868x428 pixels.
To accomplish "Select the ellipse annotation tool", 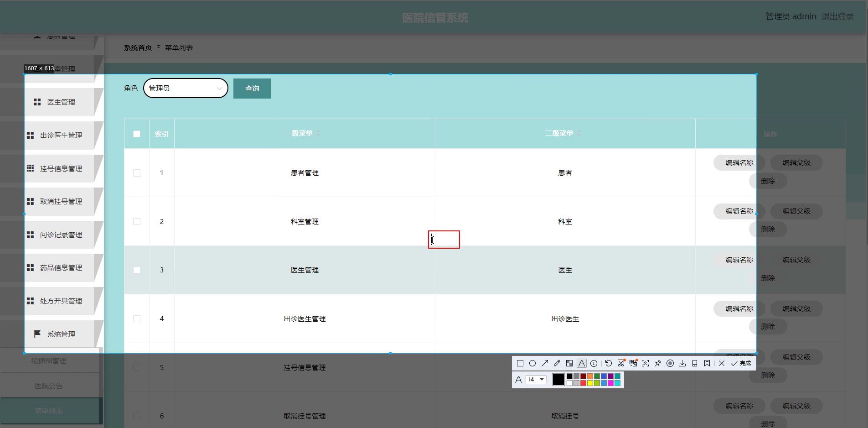I will 532,363.
